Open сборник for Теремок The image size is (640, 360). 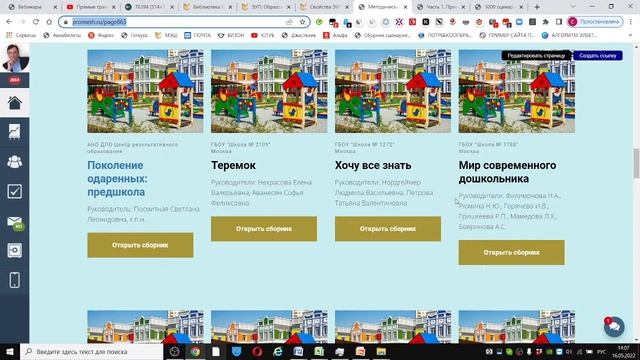click(264, 229)
